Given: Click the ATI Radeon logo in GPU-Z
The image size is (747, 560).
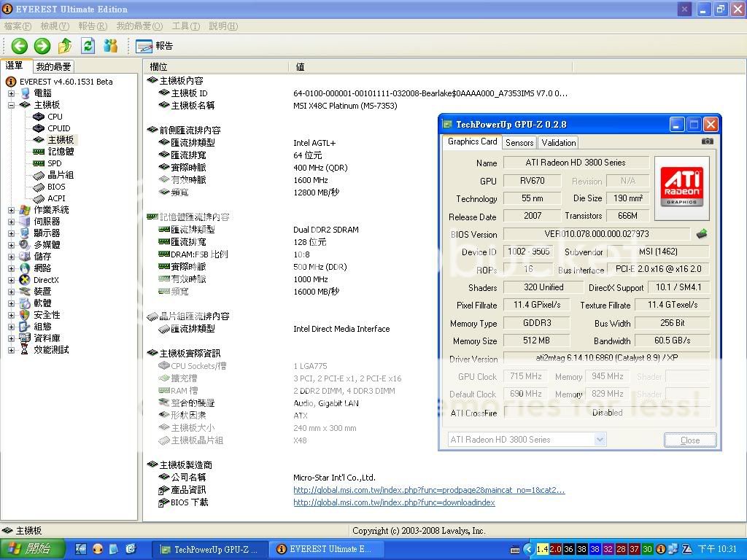Looking at the screenshot, I should click(682, 187).
